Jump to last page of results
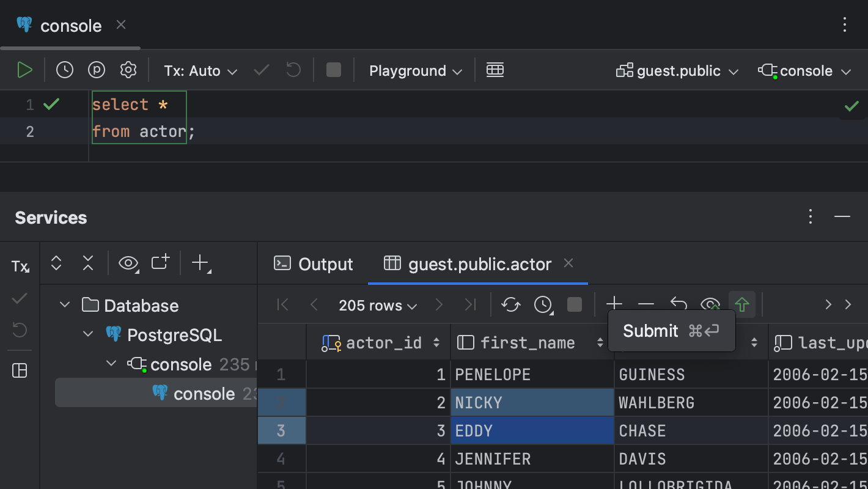868x489 pixels. (470, 304)
